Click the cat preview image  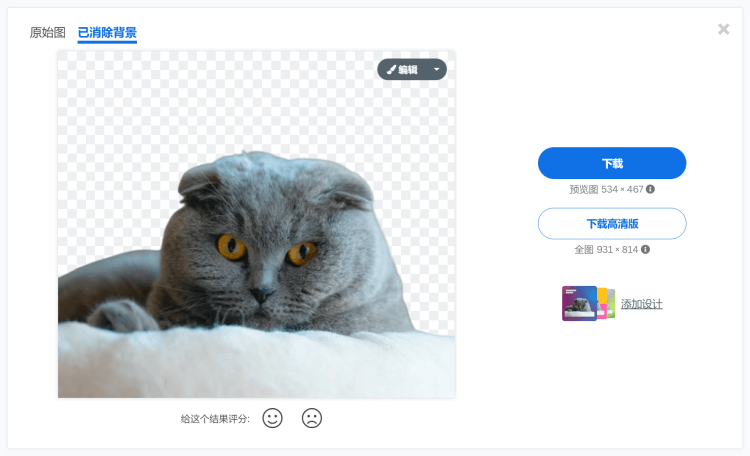[256, 224]
